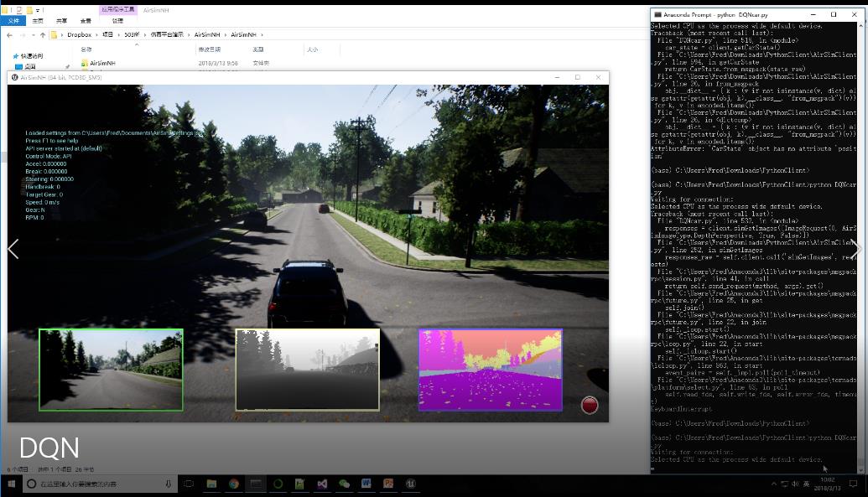The image size is (868, 497).
Task: Open WeChat from the taskbar
Action: [x=344, y=484]
